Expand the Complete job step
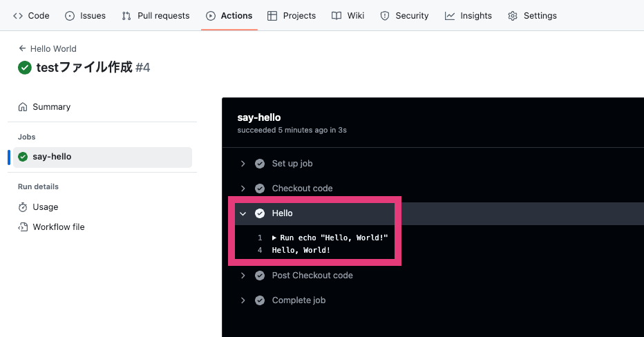 point(243,300)
